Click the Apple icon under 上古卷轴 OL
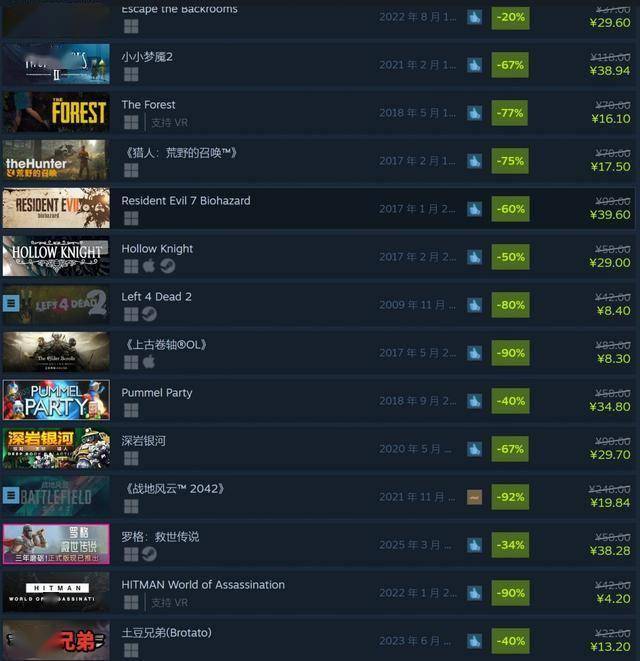This screenshot has height=661, width=640. pyautogui.click(x=149, y=362)
